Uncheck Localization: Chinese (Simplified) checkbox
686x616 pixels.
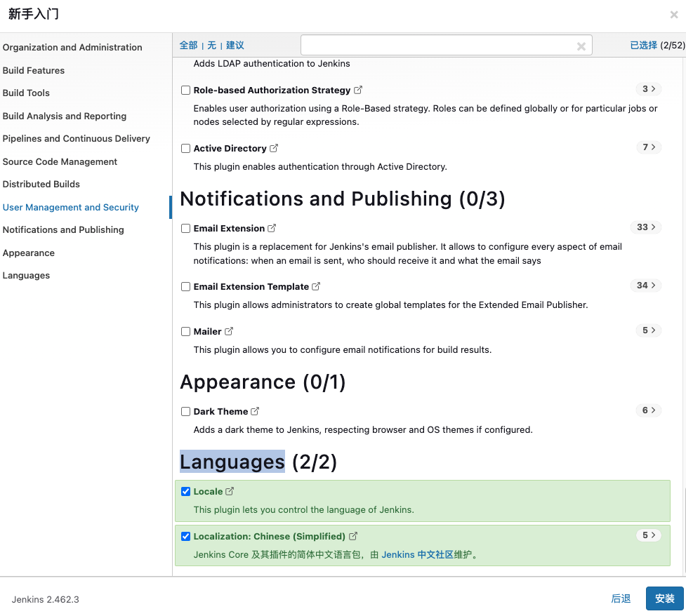pos(185,537)
